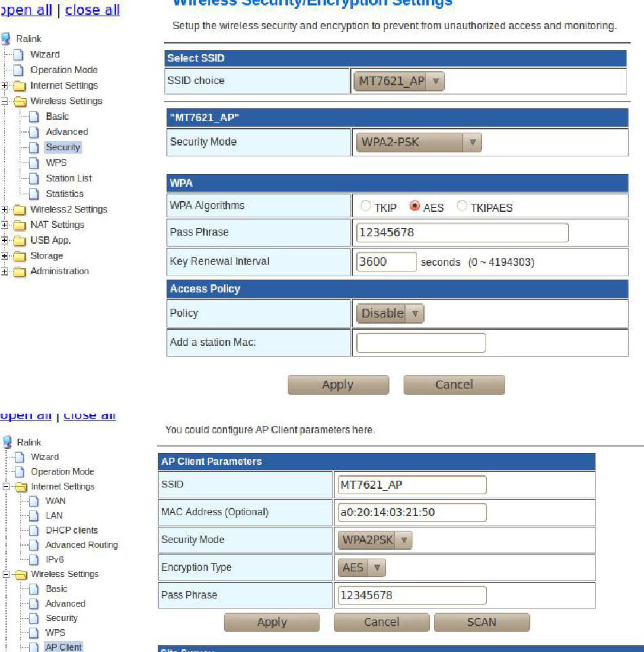
Task: Click the USB App. folder icon
Action: pos(20,241)
